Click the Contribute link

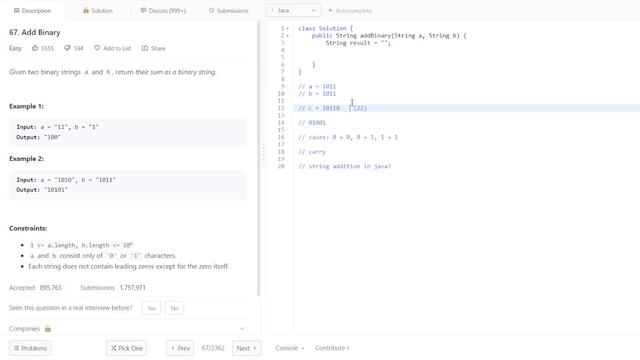click(x=332, y=348)
